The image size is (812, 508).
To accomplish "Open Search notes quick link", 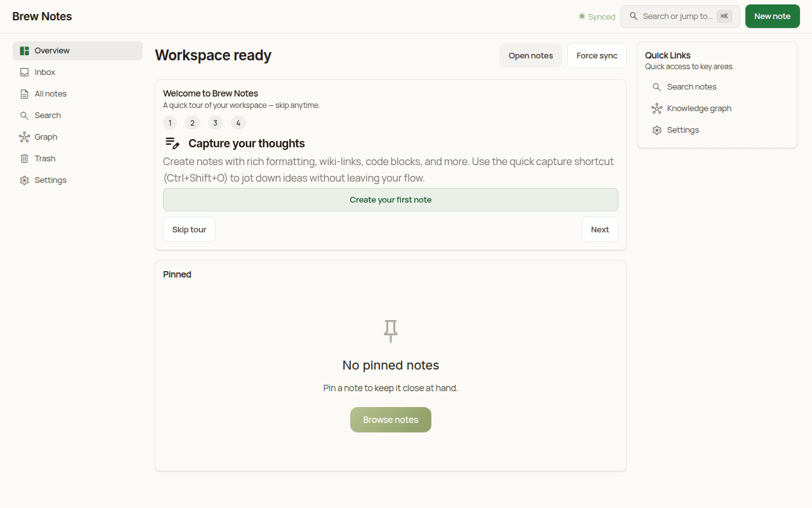I will (717, 87).
